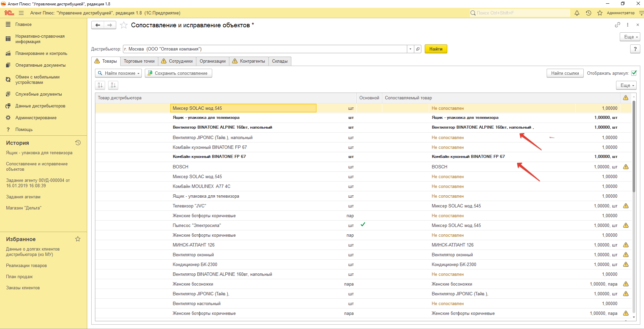Sort table descending icon
The width and height of the screenshot is (644, 329).
pyautogui.click(x=113, y=85)
